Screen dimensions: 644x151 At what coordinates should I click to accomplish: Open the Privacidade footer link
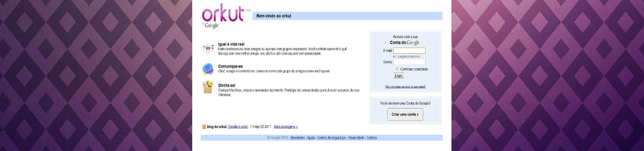point(356,138)
